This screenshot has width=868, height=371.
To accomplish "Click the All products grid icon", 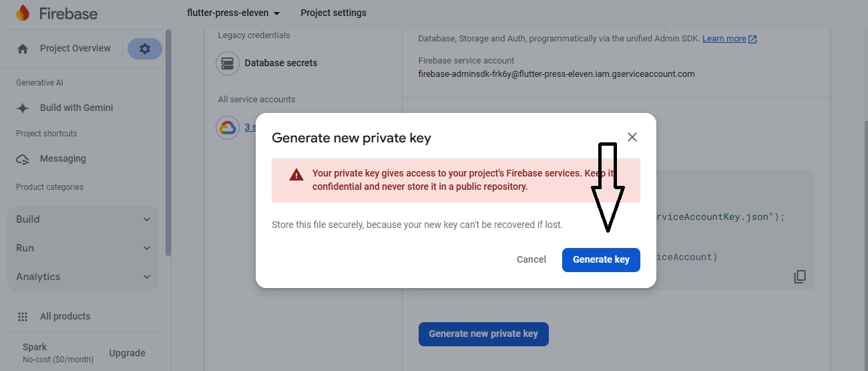I will tap(23, 317).
